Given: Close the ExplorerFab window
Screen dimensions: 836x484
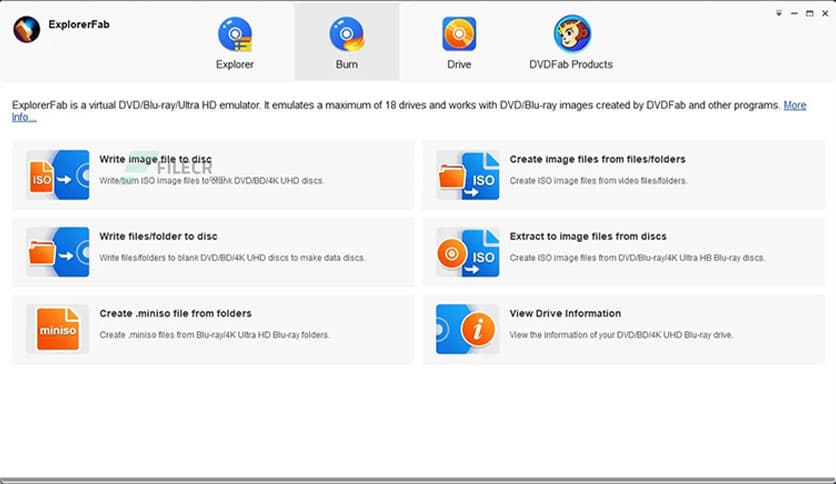Looking at the screenshot, I should coord(825,13).
